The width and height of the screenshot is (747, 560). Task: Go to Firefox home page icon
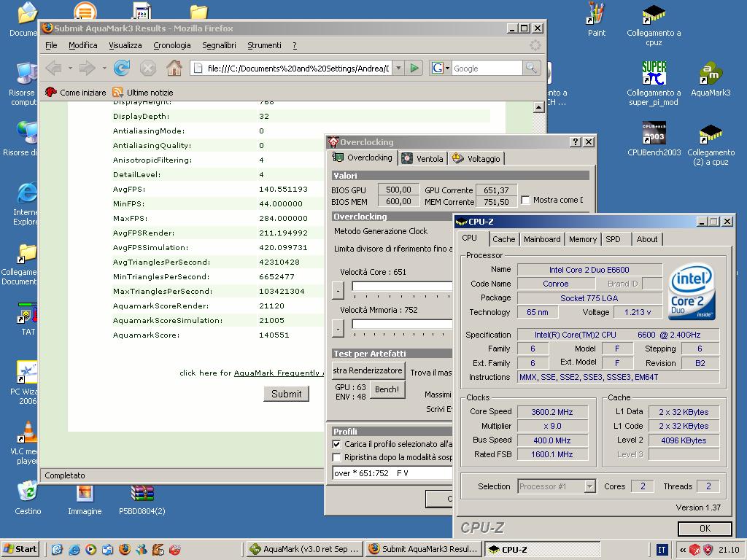tap(174, 68)
